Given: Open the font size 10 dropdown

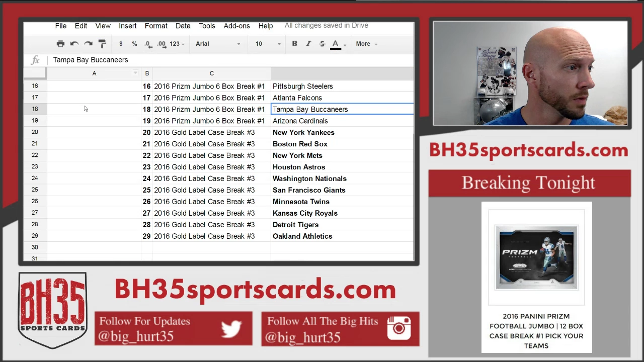Looking at the screenshot, I should click(x=268, y=44).
